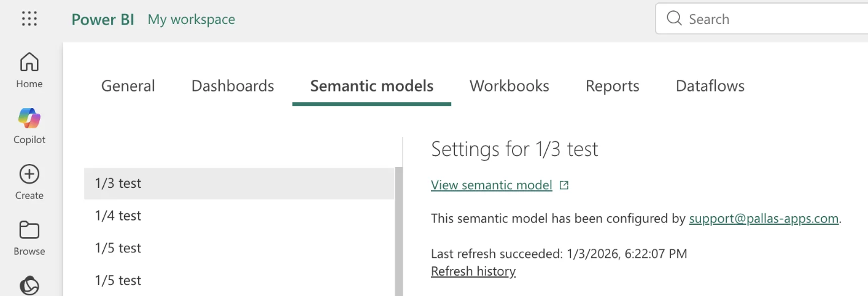Select the Semantic models tab
868x296 pixels.
pyautogui.click(x=372, y=86)
